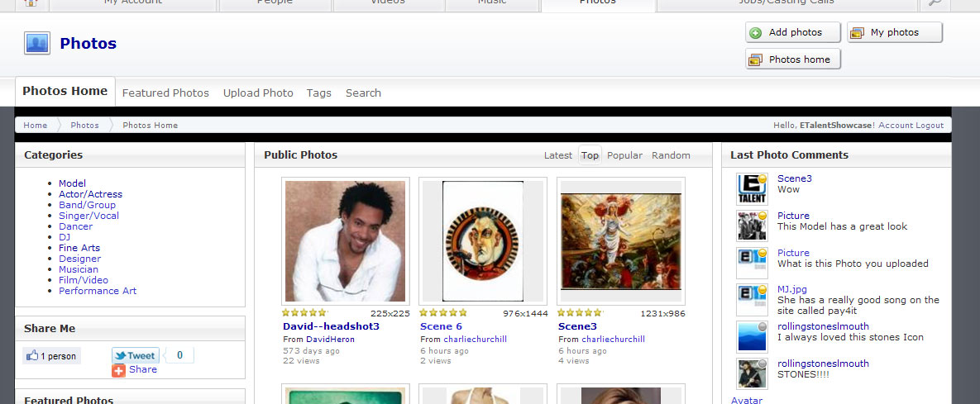Click the orange plus Share icon
This screenshot has height=404, width=980.
pos(118,370)
